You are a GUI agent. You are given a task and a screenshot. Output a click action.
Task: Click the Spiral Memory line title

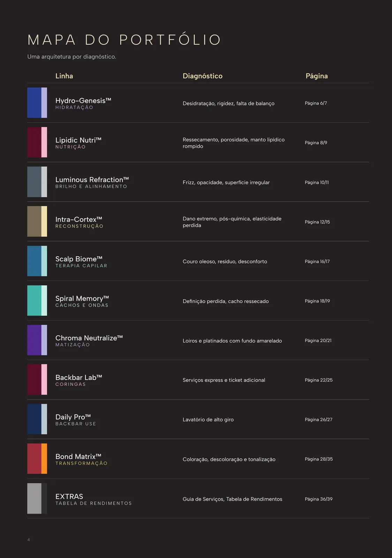pyautogui.click(x=82, y=299)
